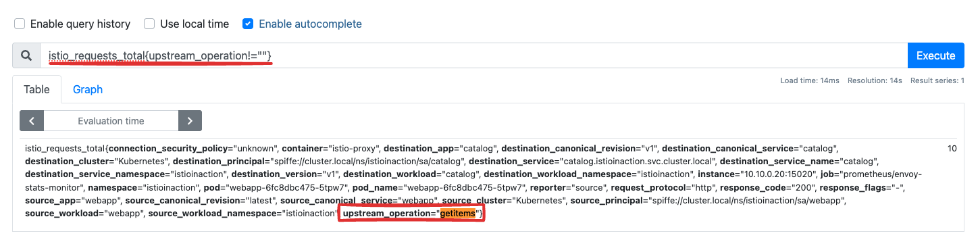The width and height of the screenshot is (980, 244).
Task: Click the Evaluation time input box
Action: [x=111, y=121]
